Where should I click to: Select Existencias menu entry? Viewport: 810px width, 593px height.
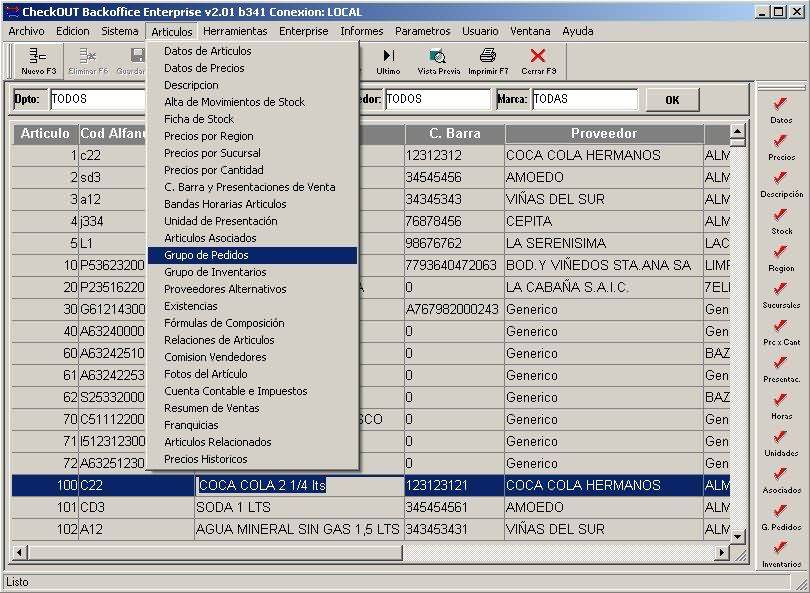(253, 306)
